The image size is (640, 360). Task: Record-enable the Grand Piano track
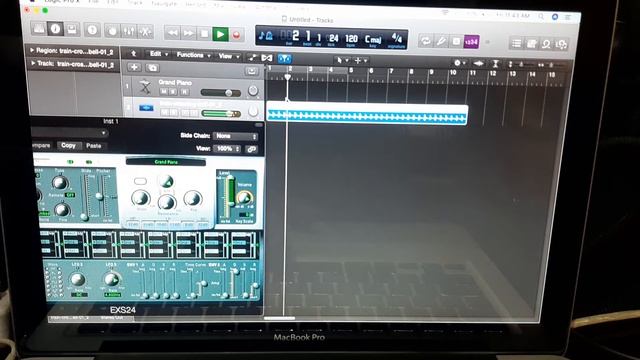click(184, 92)
